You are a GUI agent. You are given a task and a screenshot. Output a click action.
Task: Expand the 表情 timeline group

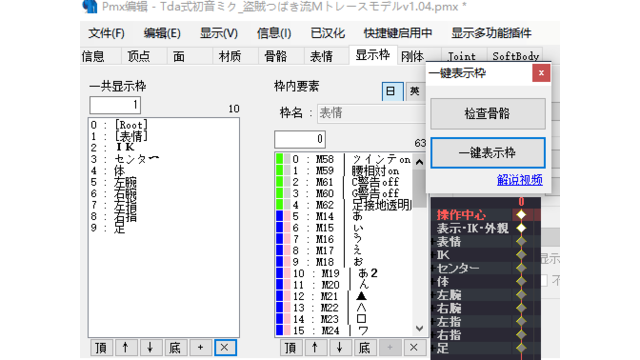[433, 242]
